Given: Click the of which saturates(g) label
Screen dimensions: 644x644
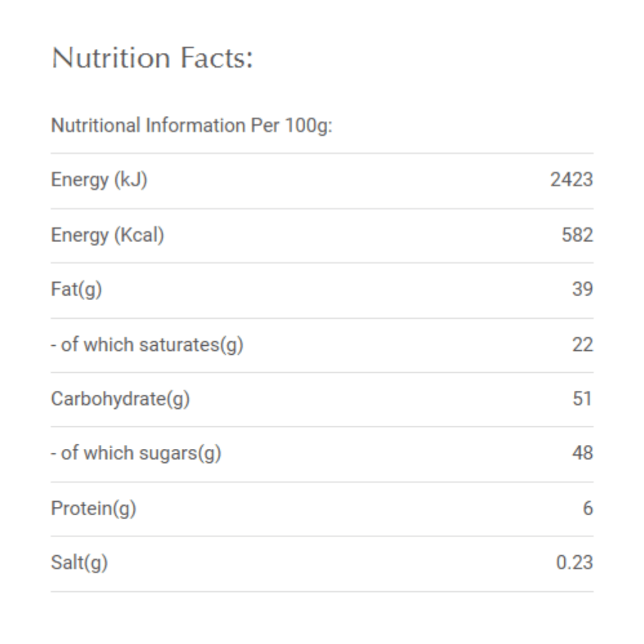Looking at the screenshot, I should coord(147,345).
